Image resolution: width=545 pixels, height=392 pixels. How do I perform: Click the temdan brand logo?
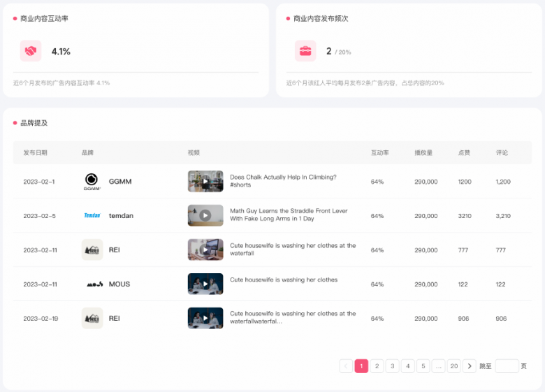pyautogui.click(x=92, y=216)
